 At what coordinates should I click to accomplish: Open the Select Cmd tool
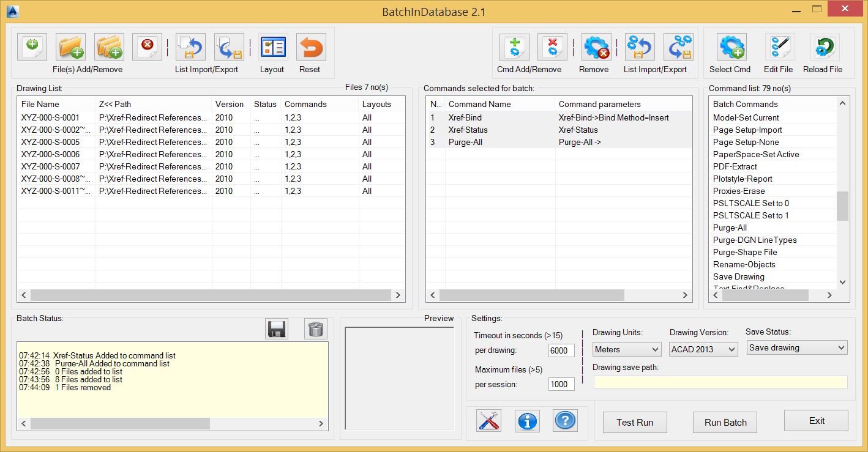pos(730,46)
